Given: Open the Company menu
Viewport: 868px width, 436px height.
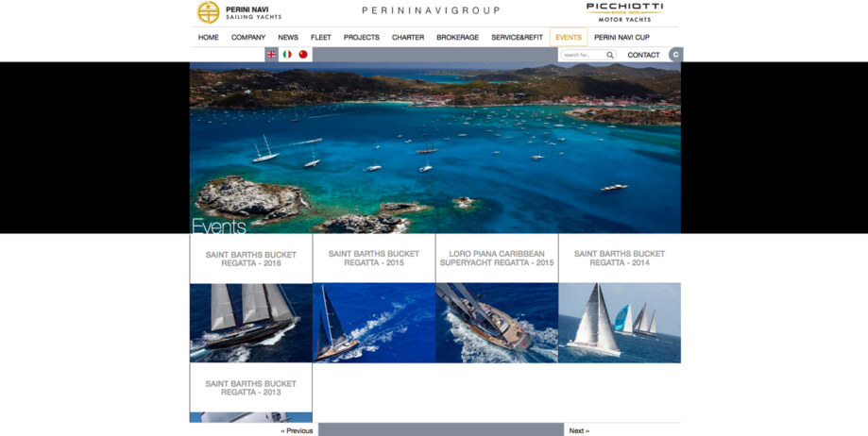Looking at the screenshot, I should click(x=248, y=37).
